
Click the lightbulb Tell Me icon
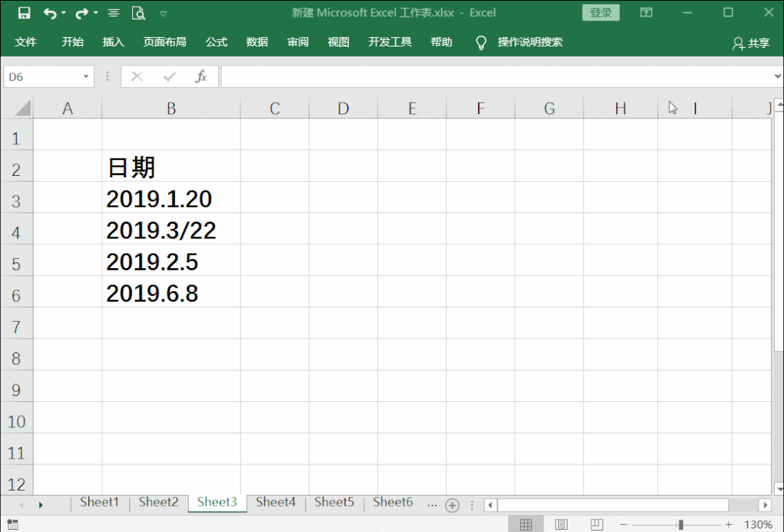481,42
